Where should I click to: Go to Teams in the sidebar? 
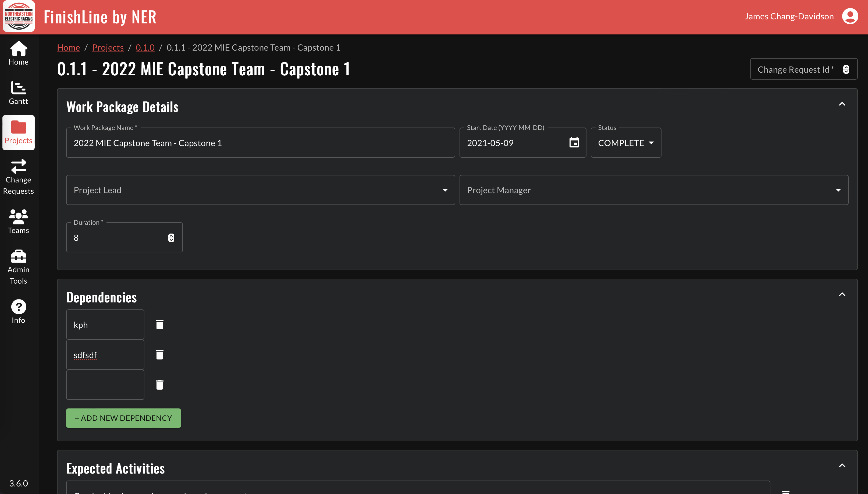tap(18, 221)
